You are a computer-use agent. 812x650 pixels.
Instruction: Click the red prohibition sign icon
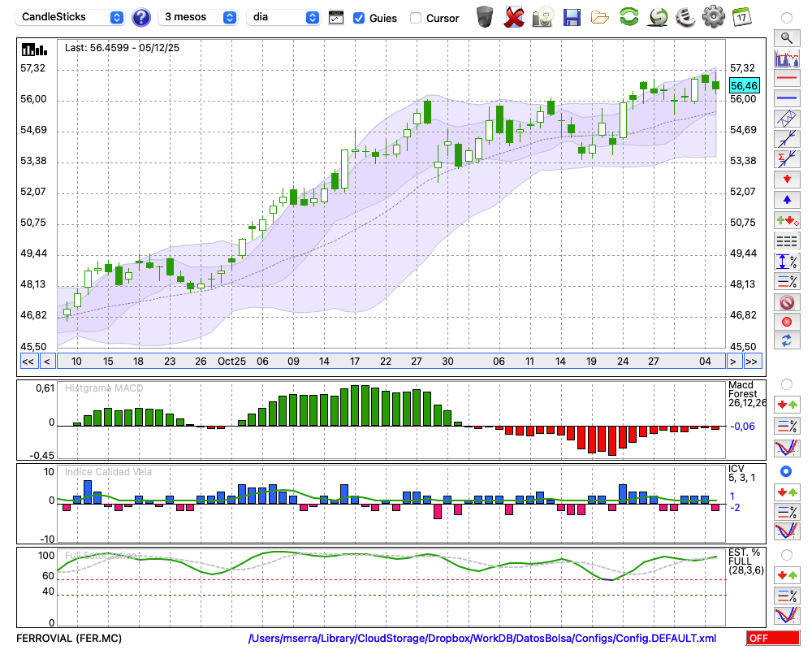click(x=787, y=301)
